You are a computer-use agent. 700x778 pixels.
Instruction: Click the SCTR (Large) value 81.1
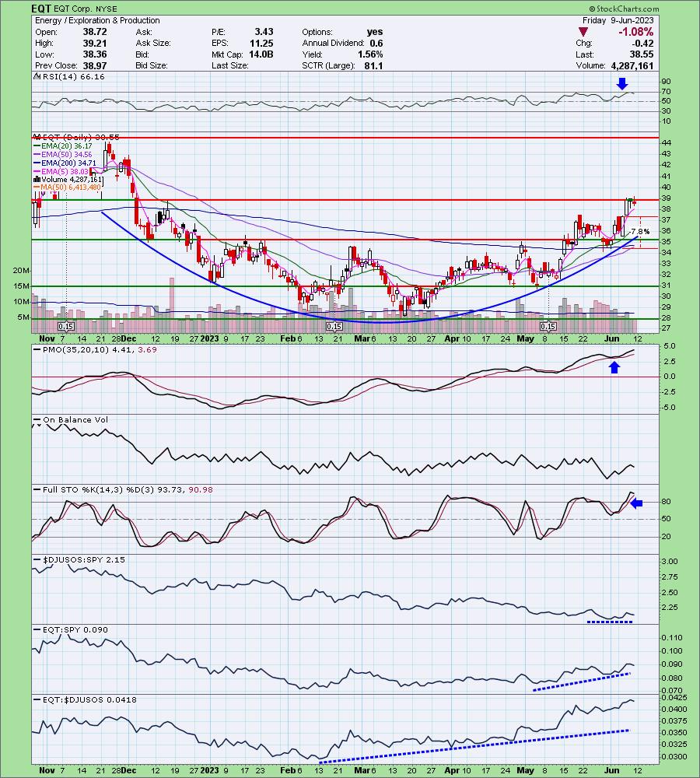click(x=373, y=65)
